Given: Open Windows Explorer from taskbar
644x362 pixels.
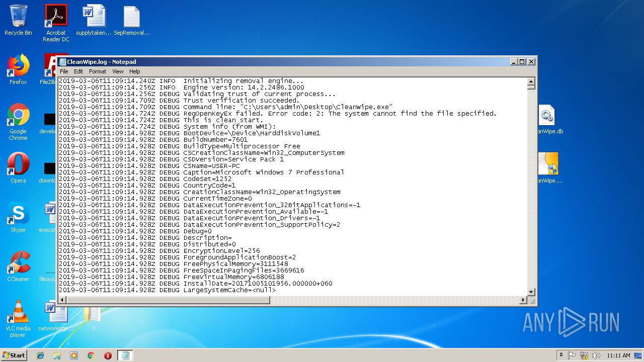Looking at the screenshot, I should [x=57, y=355].
